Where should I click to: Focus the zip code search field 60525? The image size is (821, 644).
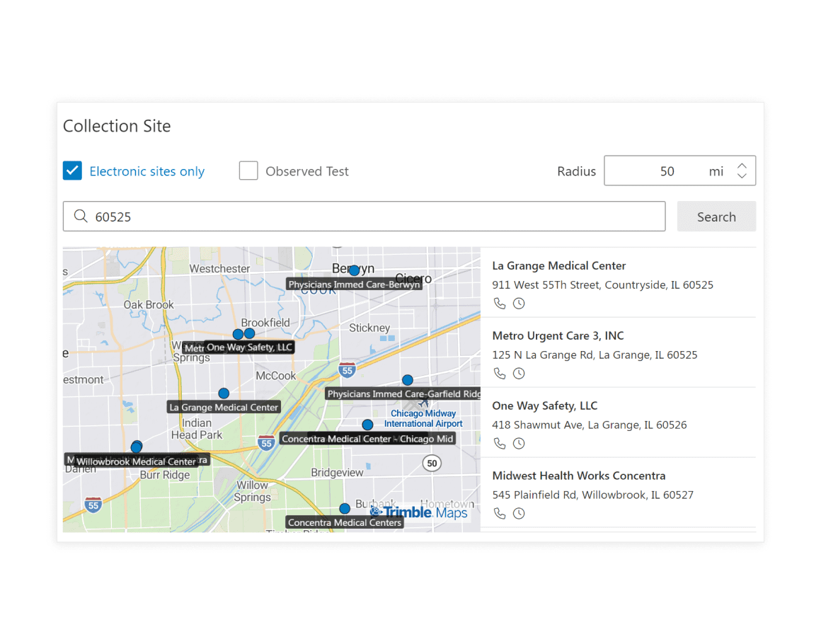tap(364, 217)
